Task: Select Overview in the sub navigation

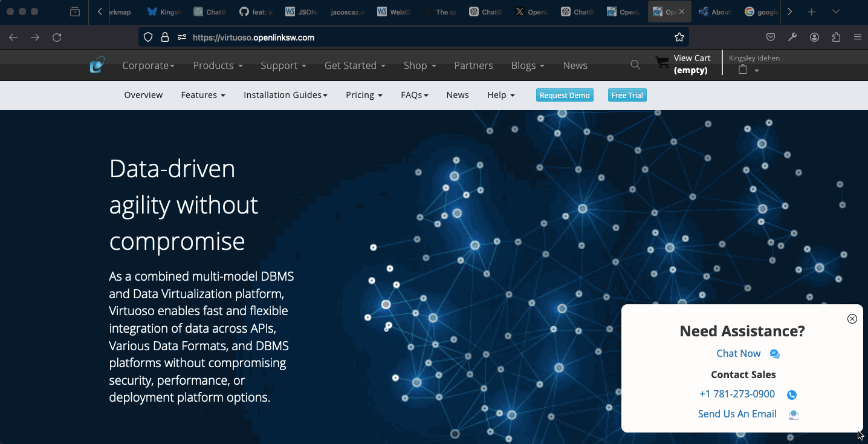Action: 143,95
